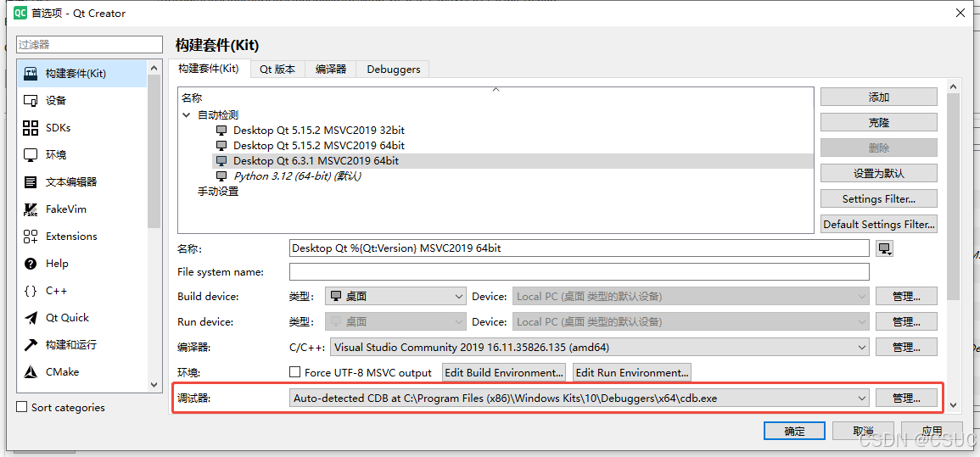Open the Run device Device dropdown

691,321
